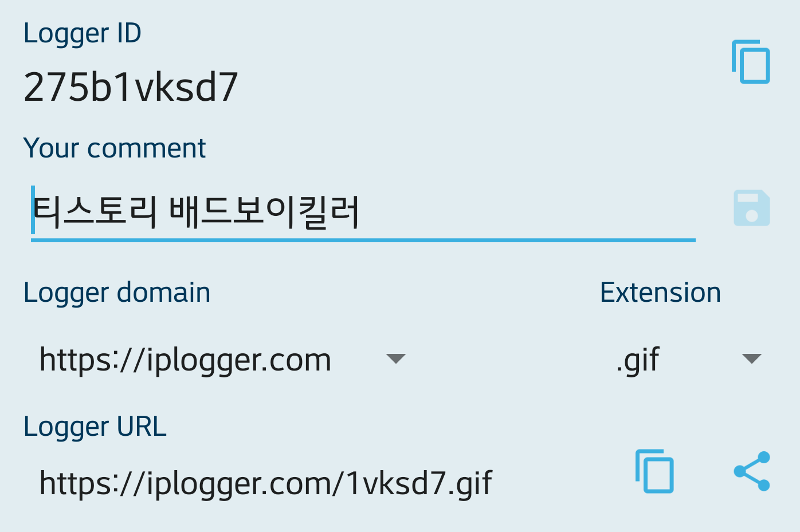
Task: Click the Logger domain label
Action: click(117, 293)
